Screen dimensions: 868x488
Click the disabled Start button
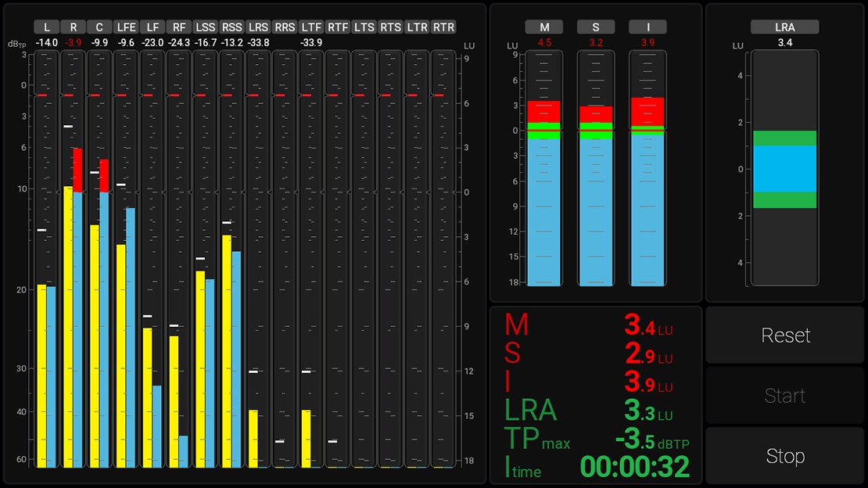pos(784,396)
